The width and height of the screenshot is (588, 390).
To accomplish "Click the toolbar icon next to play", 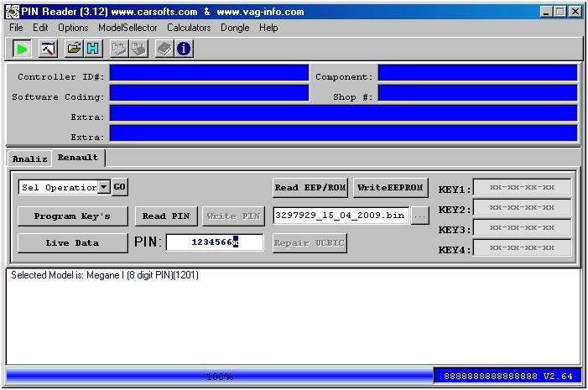I will click(x=47, y=49).
